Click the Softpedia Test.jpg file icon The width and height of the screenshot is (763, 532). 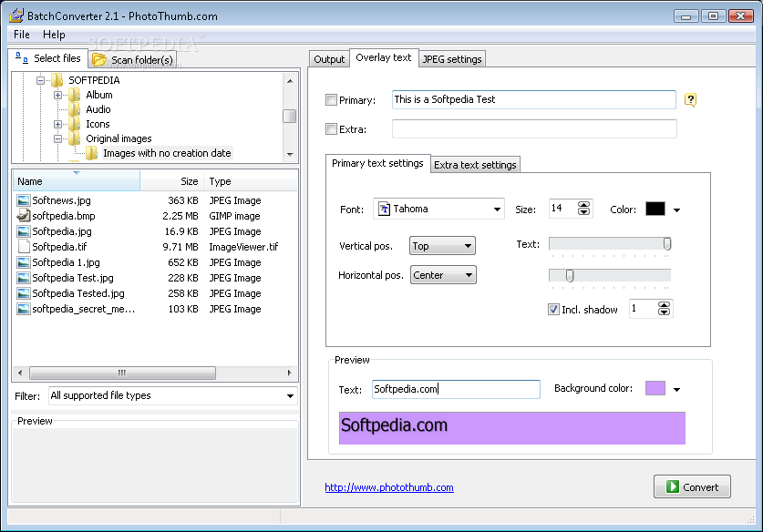(24, 278)
